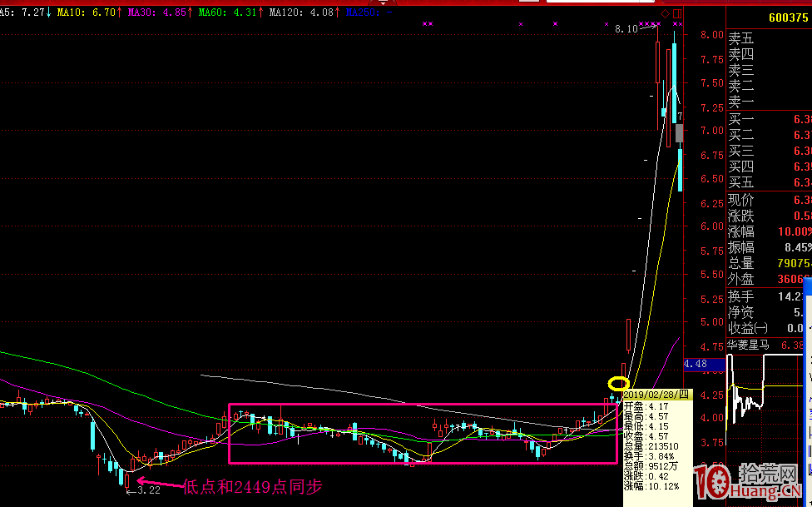
Task: Click the 5.00 price axis label
Action: point(712,322)
